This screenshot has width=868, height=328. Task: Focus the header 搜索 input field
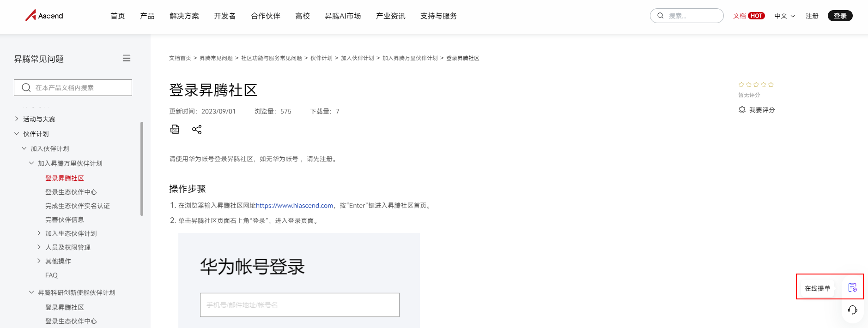687,16
